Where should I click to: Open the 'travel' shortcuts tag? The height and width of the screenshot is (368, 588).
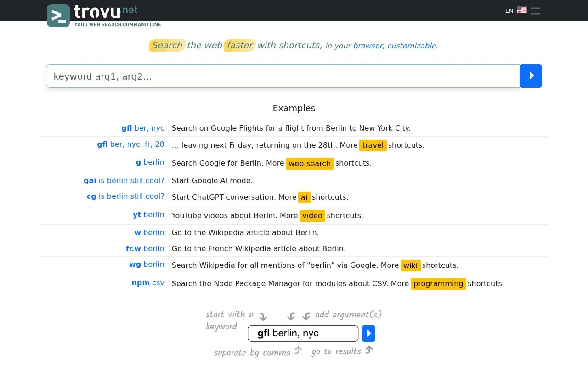coord(373,145)
